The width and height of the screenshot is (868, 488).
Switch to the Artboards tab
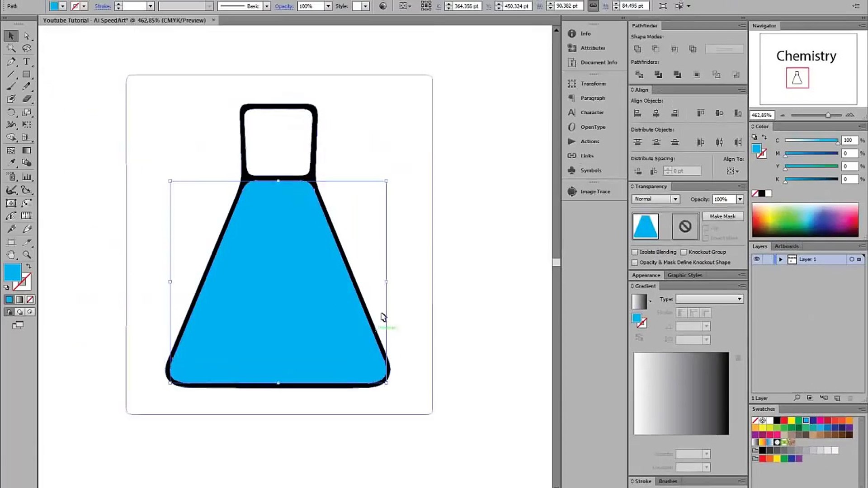pos(786,246)
